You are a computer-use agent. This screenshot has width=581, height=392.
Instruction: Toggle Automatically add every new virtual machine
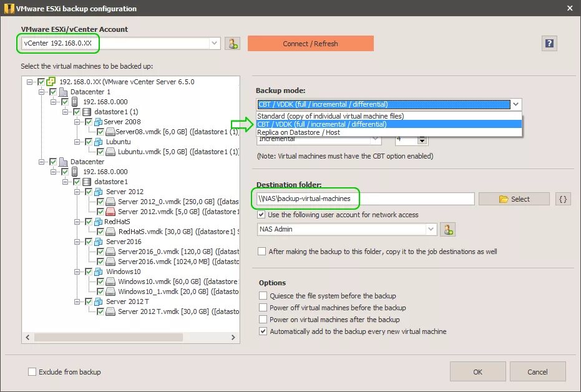click(263, 331)
